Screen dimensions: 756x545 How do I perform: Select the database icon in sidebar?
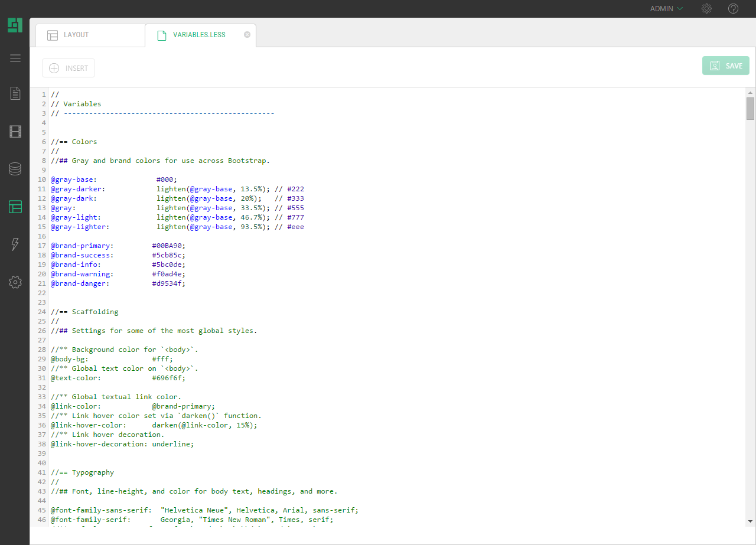click(15, 169)
